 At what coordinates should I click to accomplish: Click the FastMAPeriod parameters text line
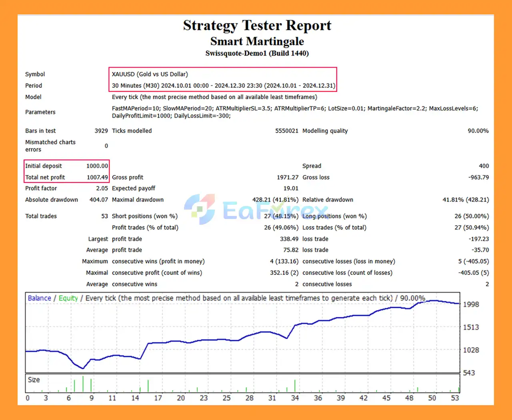[295, 108]
